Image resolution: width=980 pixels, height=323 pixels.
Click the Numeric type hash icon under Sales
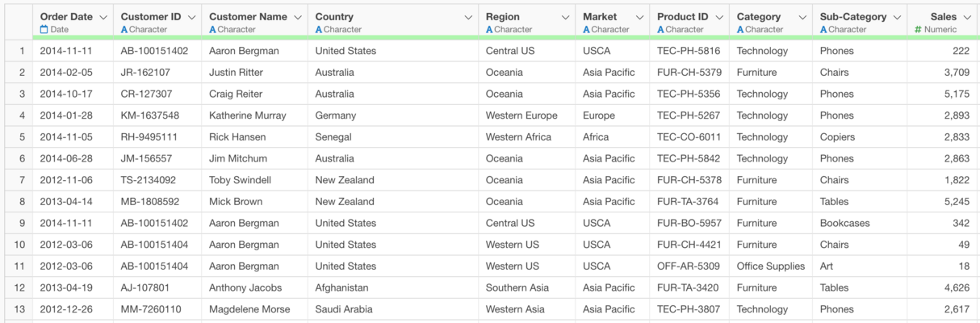(x=918, y=29)
